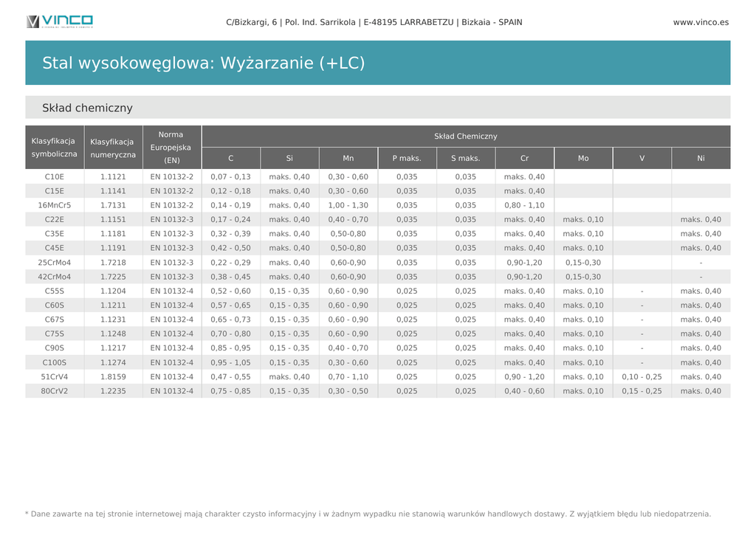Click the Klasyfikacja symboliczna column header
This screenshot has height=535, width=756.
tap(54, 148)
